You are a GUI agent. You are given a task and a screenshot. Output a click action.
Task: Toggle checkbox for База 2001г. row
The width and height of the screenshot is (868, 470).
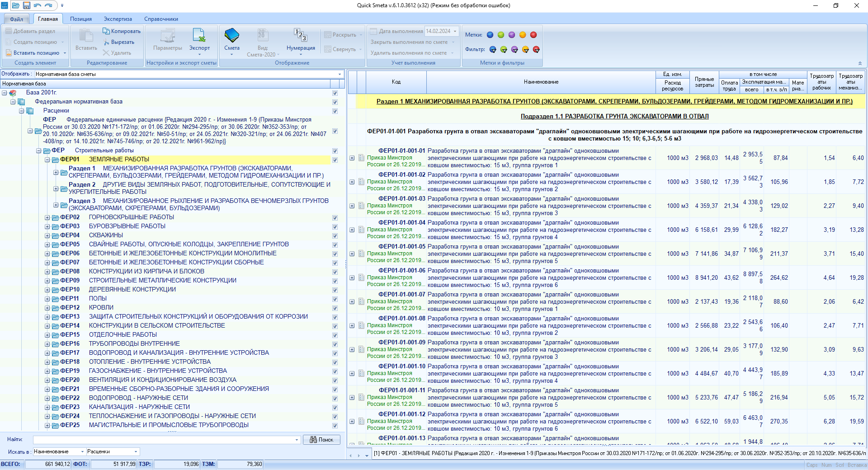point(335,93)
